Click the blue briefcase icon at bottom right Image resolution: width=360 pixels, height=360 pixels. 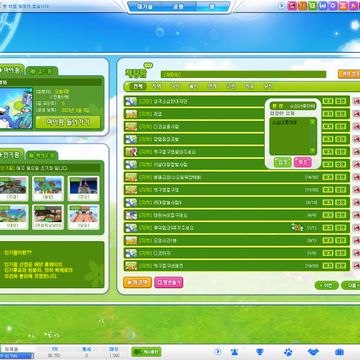(339, 352)
